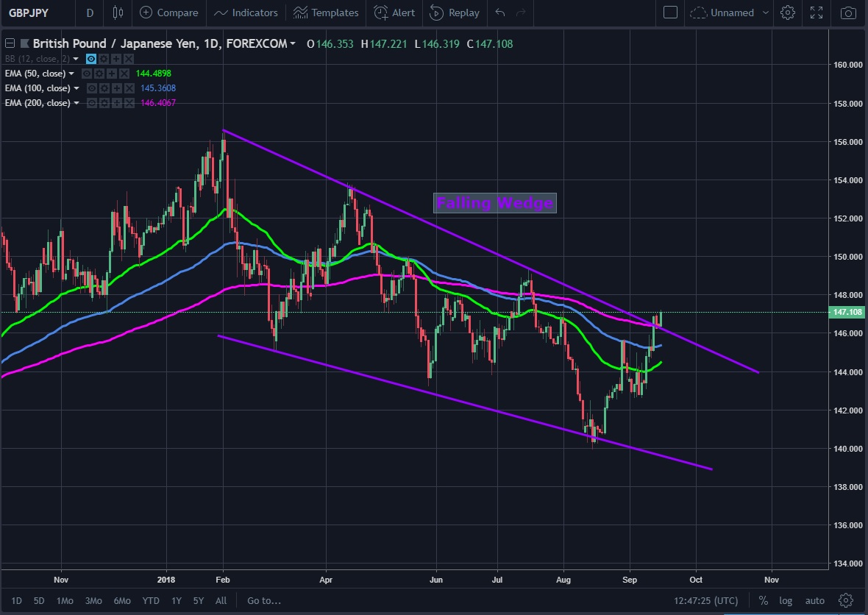Click the undo arrow
Image resolution: width=868 pixels, height=615 pixels.
tap(500, 13)
